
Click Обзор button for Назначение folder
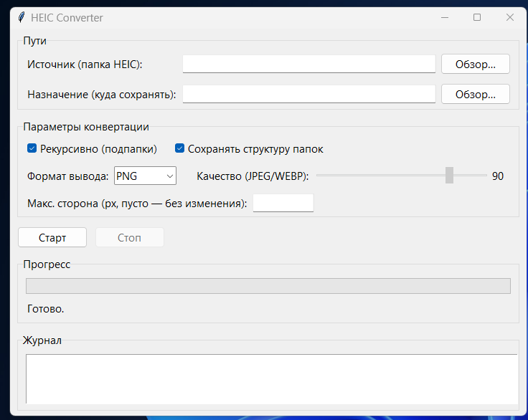tap(475, 94)
